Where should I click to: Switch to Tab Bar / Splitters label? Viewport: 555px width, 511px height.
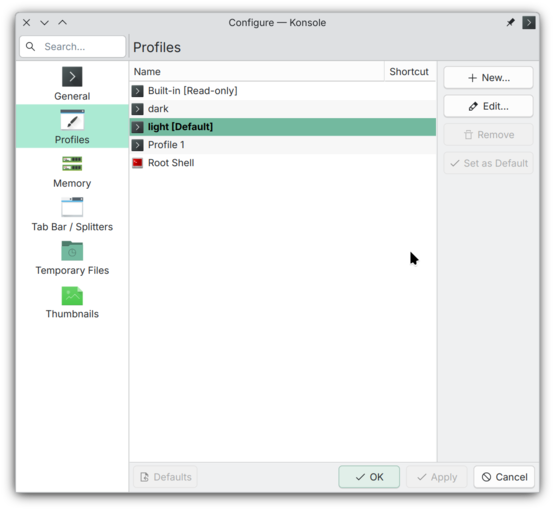pos(72,227)
